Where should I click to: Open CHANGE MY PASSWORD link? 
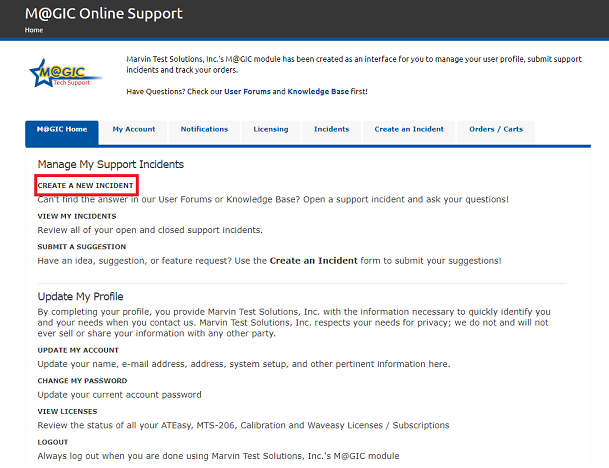(x=82, y=381)
